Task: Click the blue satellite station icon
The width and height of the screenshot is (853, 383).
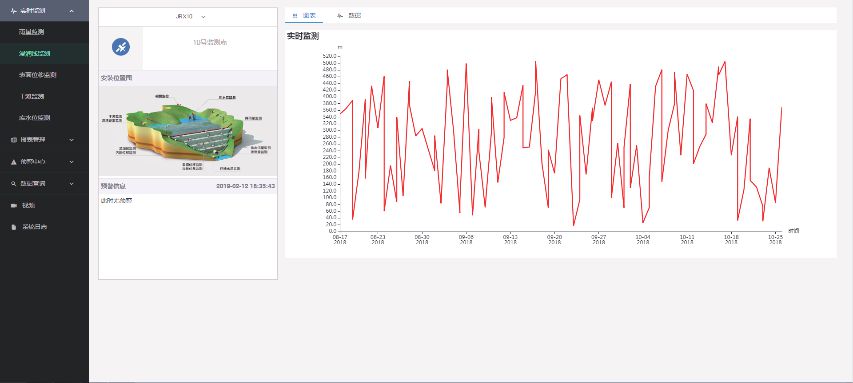Action: [x=121, y=47]
